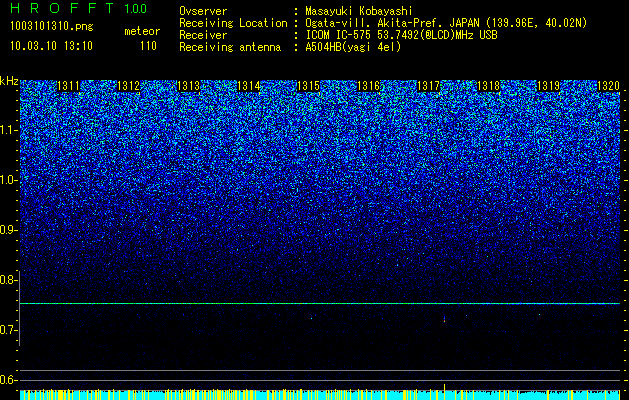Image resolution: width=629 pixels, height=400 pixels.
Task: Click the tall yellow spike in level bar
Action: [444, 392]
